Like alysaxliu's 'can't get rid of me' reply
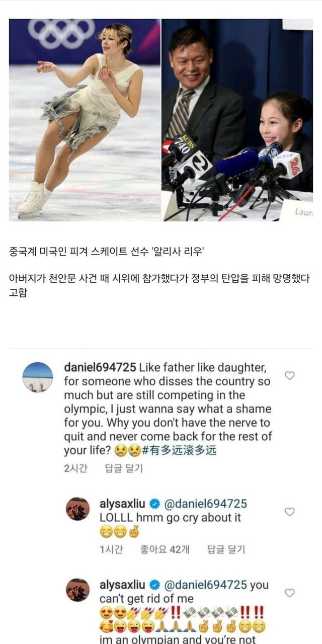The height and width of the screenshot is (644, 322). point(290,593)
